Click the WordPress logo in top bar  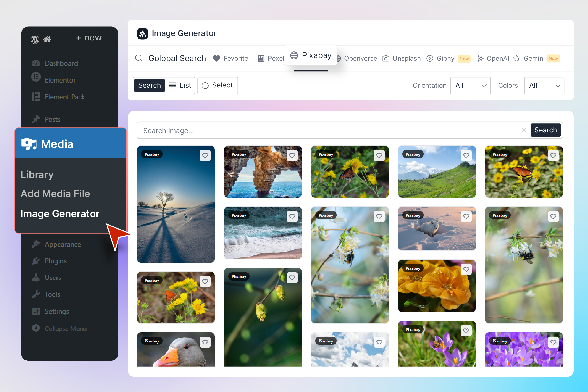pos(35,39)
